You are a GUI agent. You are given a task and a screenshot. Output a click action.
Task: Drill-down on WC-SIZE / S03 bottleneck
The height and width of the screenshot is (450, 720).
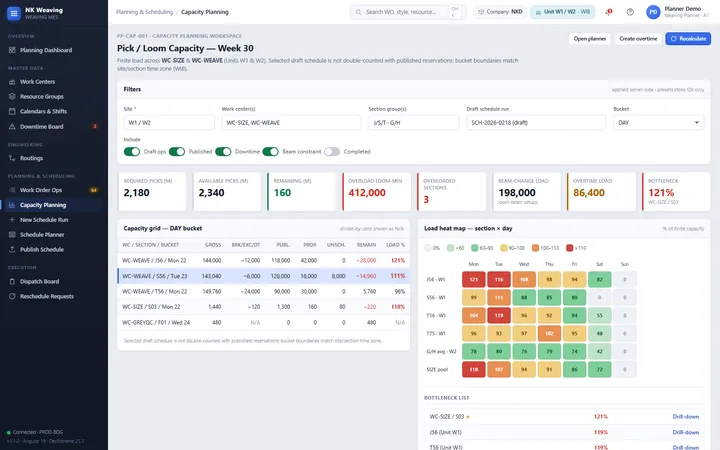click(686, 417)
